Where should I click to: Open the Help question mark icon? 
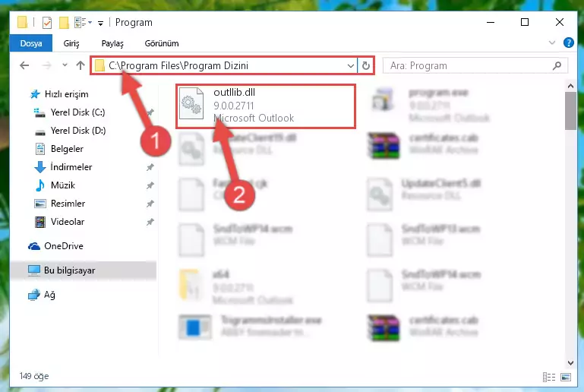[568, 43]
